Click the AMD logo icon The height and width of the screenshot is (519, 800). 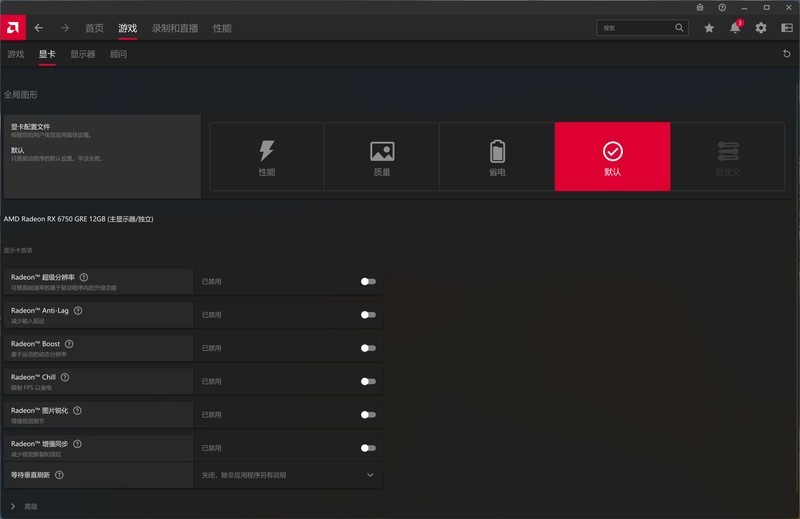[x=13, y=28]
